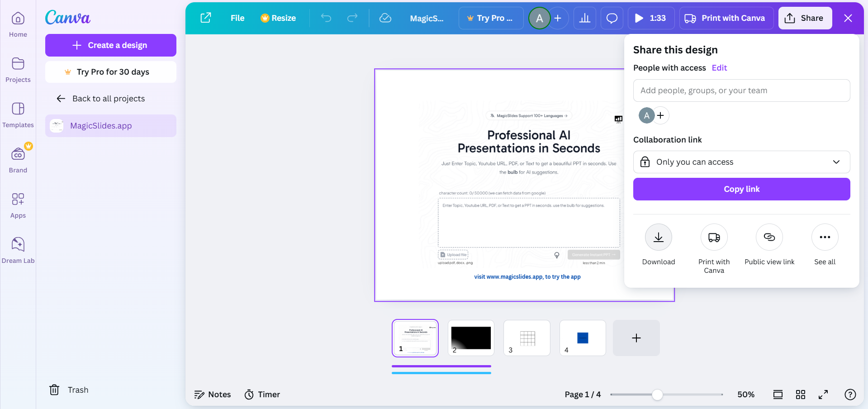This screenshot has width=868, height=409.
Task: Add collaborator with the toolbar plus button
Action: point(558,18)
